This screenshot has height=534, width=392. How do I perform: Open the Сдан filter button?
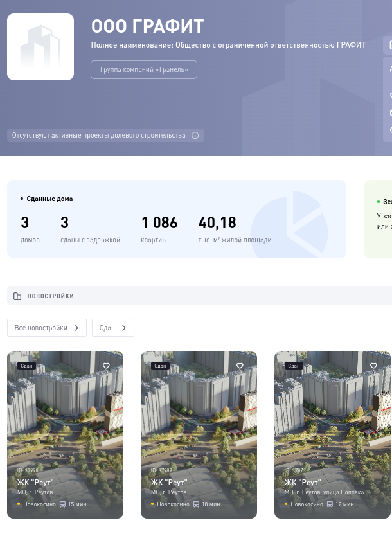pos(112,328)
